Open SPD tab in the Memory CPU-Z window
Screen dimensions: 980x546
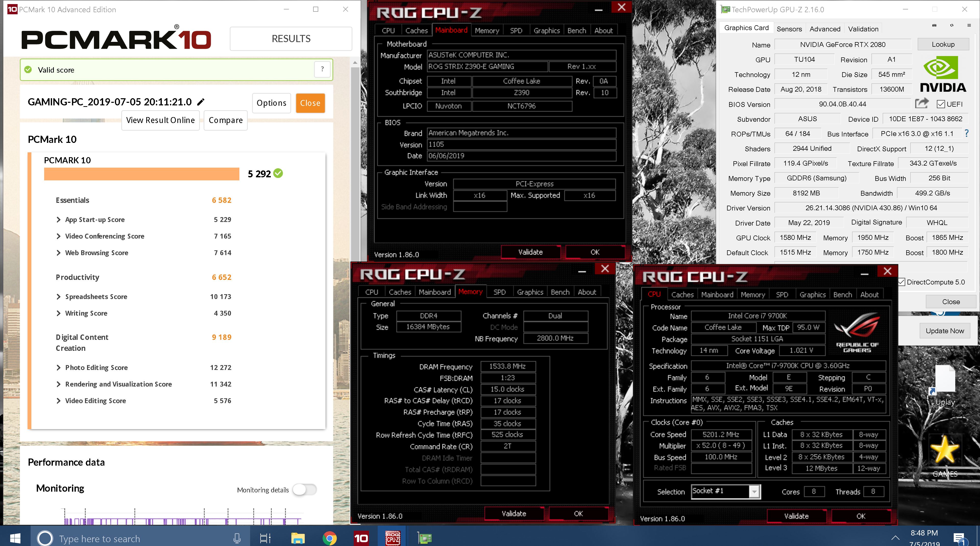pos(499,292)
